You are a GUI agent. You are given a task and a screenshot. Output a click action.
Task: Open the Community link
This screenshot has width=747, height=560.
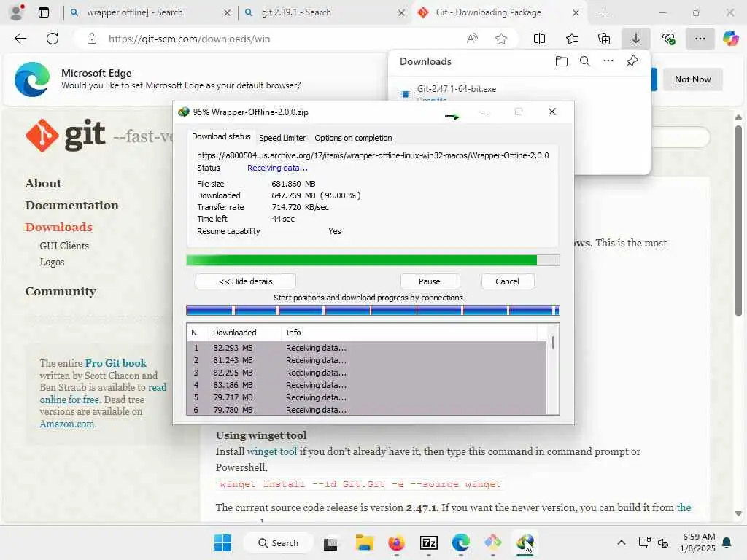click(x=61, y=291)
